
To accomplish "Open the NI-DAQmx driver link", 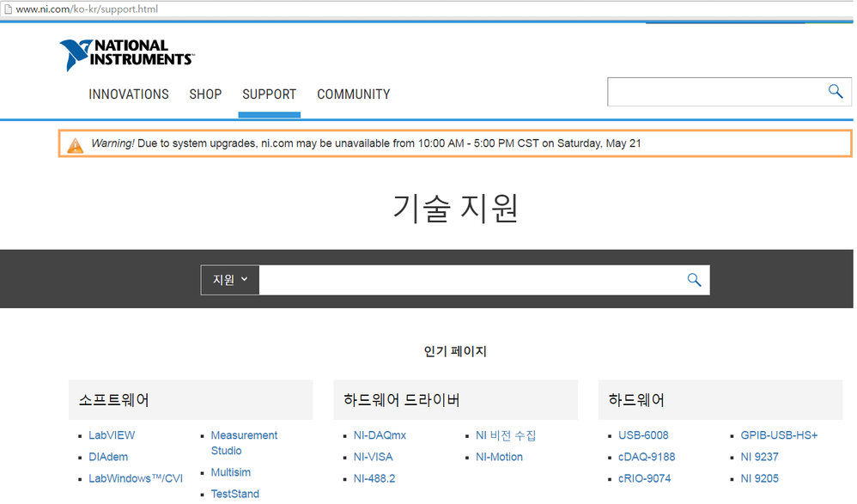I will click(x=380, y=435).
